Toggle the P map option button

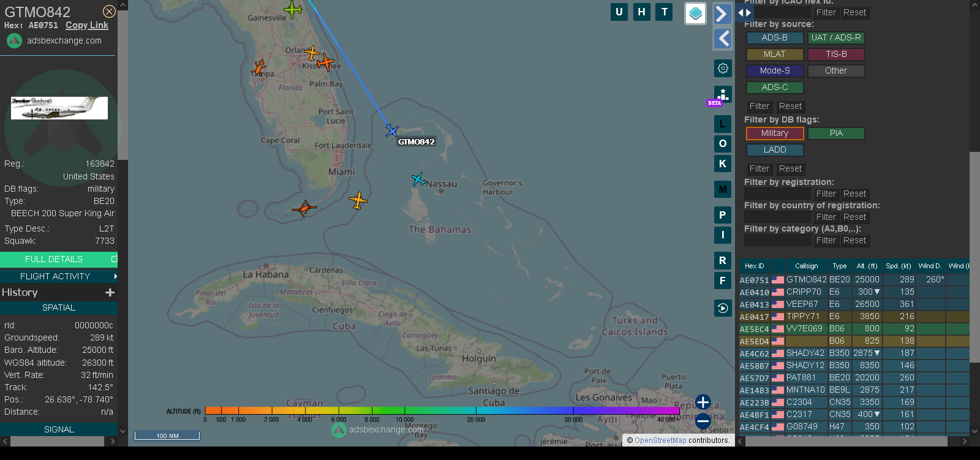click(x=723, y=215)
